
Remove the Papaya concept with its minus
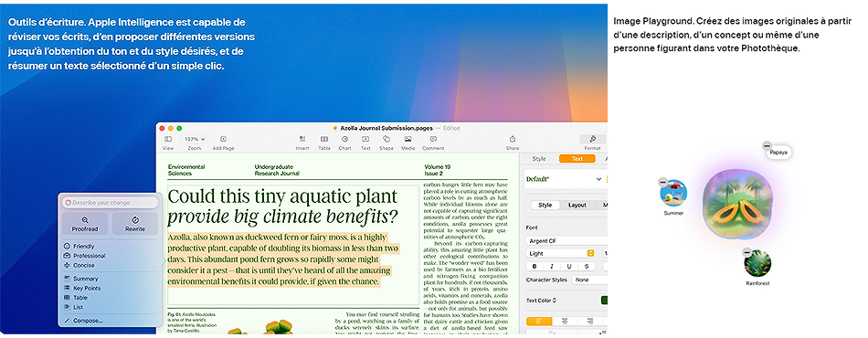click(x=767, y=146)
